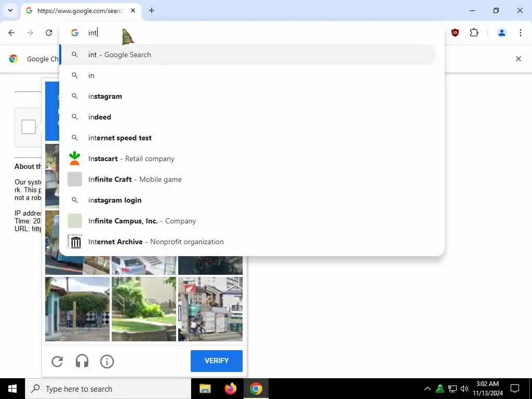The image size is (532, 399).
Task: Click the taskbar clock showing 3:02 AM
Action: tap(487, 389)
